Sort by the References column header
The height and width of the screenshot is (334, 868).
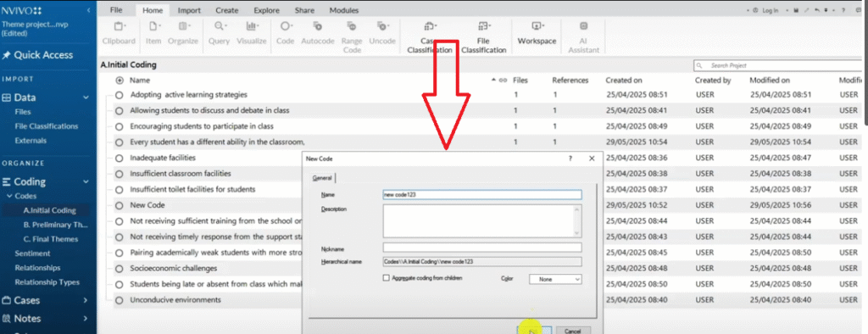point(570,81)
